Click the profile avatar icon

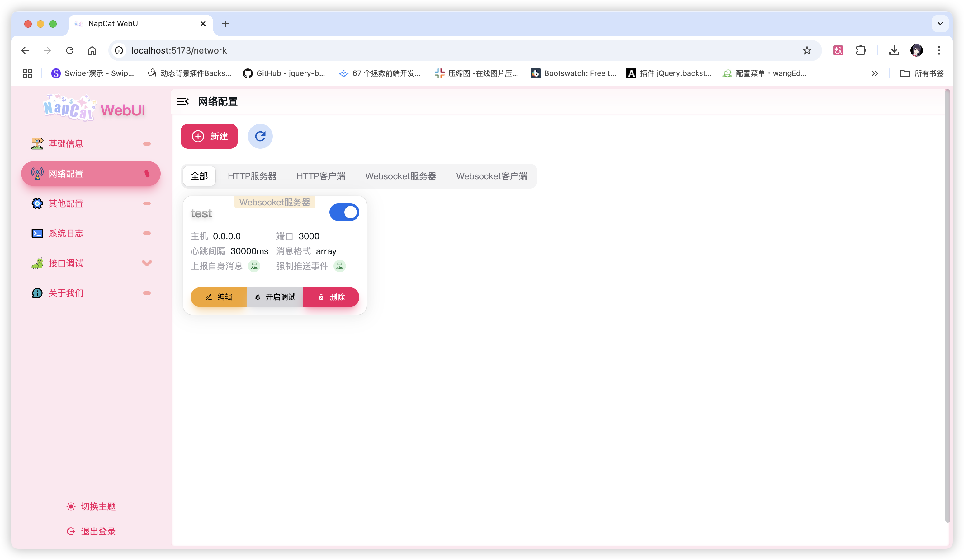click(x=916, y=50)
